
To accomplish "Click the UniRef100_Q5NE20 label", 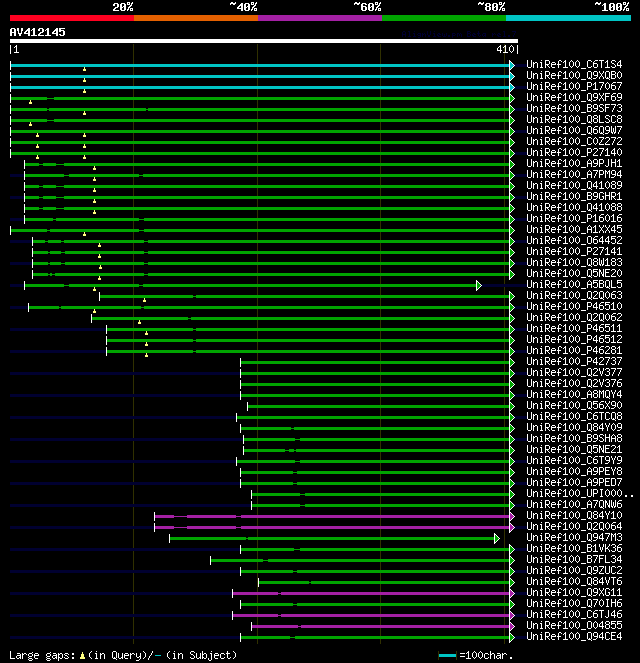I will click(574, 273).
